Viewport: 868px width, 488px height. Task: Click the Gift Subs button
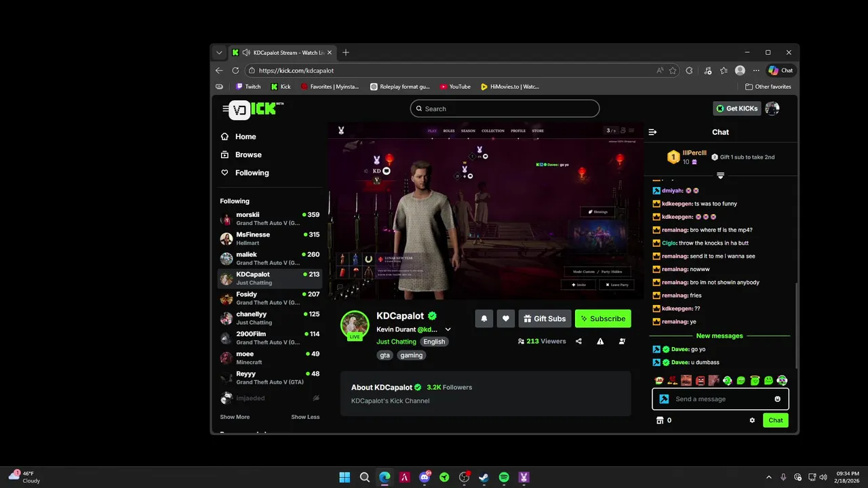[x=545, y=319]
